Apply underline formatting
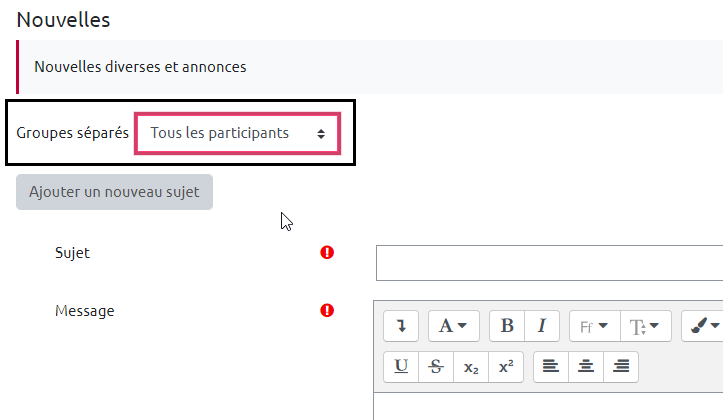This screenshot has width=723, height=420. point(401,367)
